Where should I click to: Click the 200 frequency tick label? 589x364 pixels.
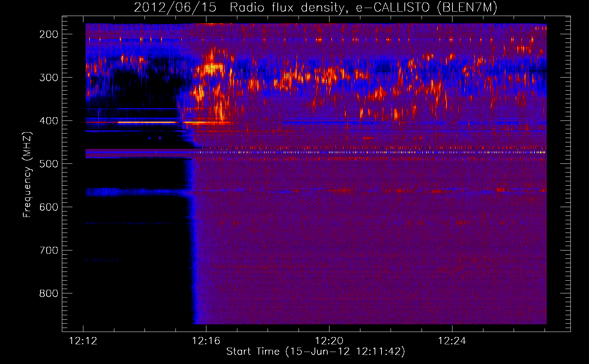(x=49, y=34)
